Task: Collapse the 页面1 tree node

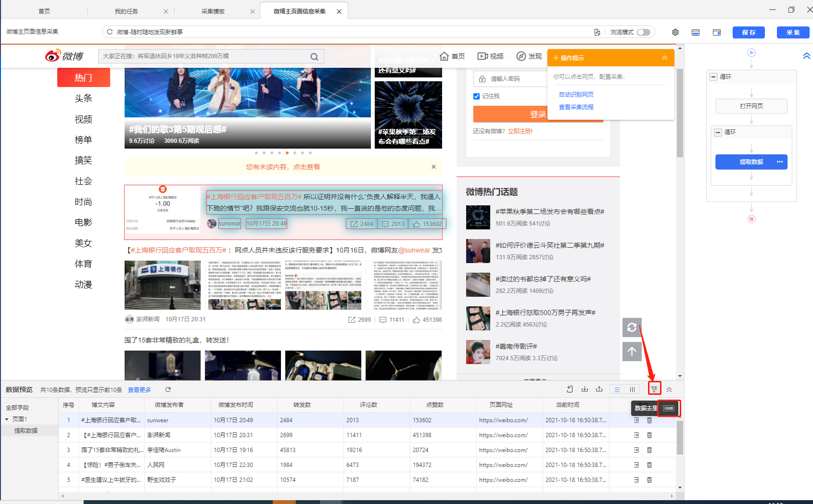Action: click(x=7, y=419)
